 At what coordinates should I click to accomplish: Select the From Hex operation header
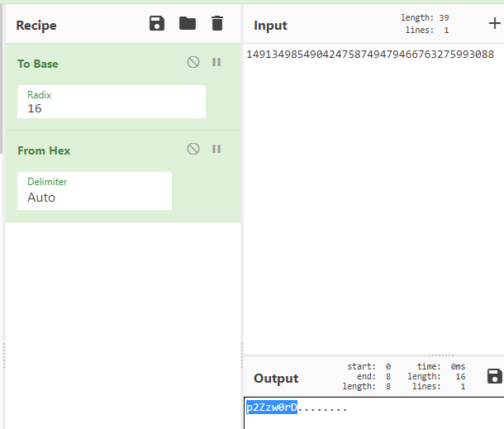point(44,150)
